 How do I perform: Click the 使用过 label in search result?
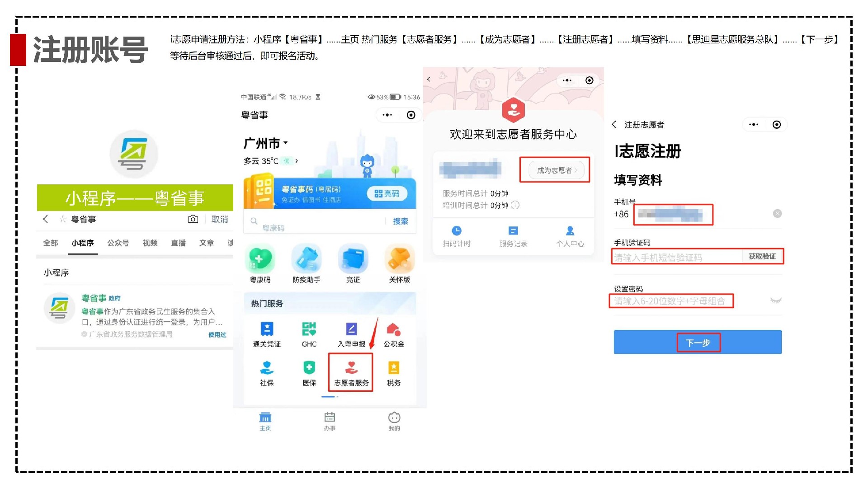coord(217,335)
